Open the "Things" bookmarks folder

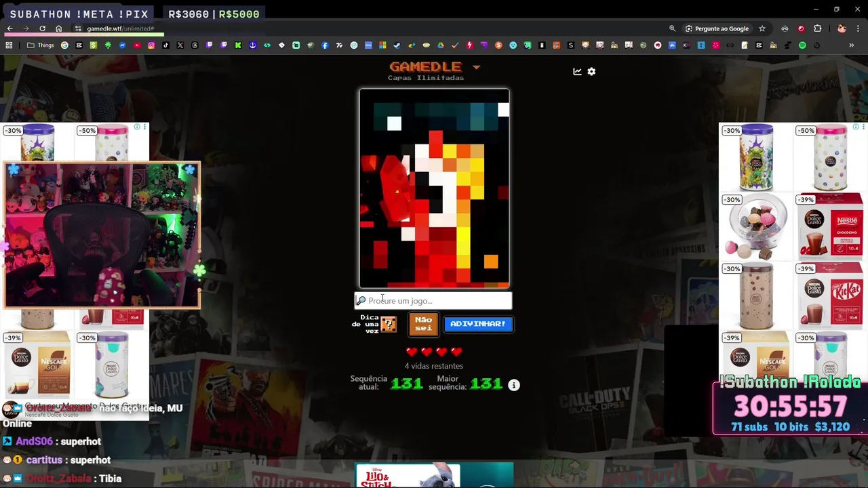(x=40, y=45)
